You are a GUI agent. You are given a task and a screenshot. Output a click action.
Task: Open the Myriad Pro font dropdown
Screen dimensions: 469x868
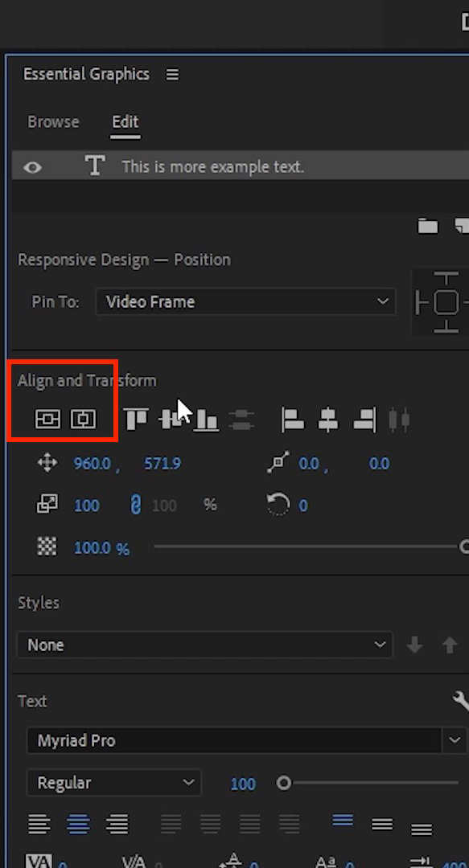[455, 740]
